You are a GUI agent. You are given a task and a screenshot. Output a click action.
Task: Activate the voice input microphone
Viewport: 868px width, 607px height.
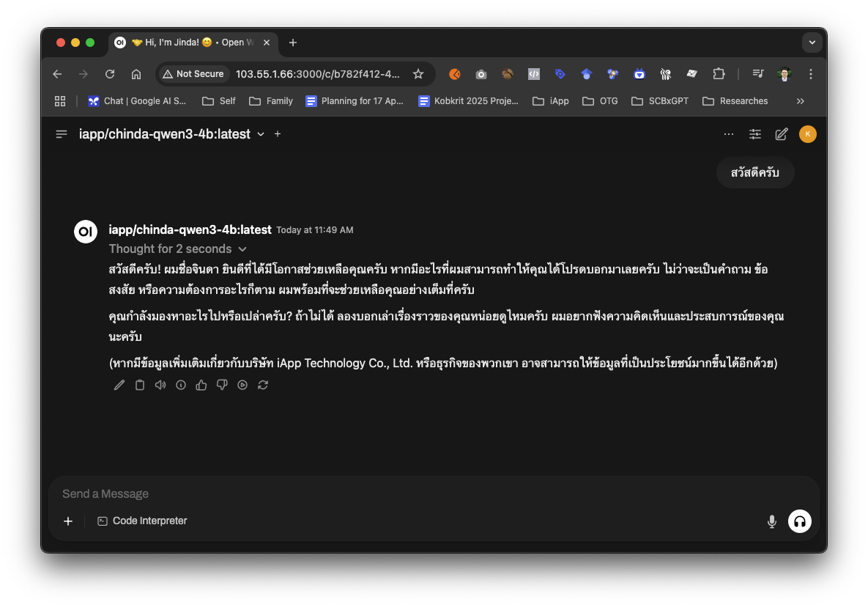(771, 521)
